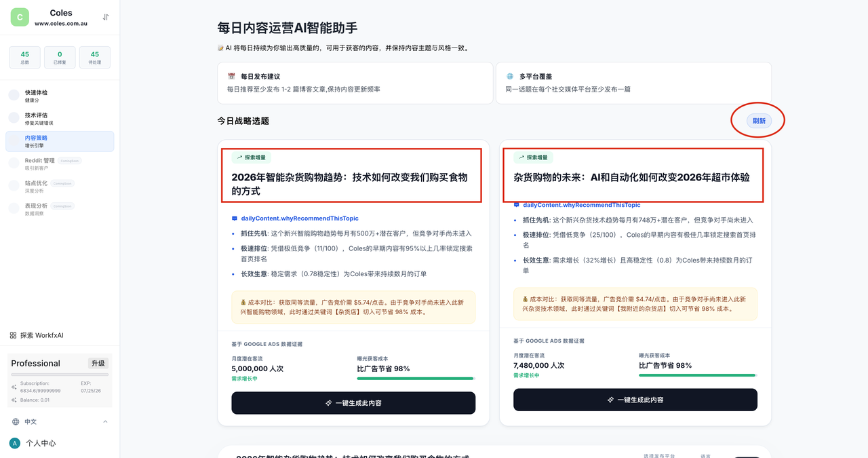Click the title 杂货购物的未来 on second card
The width and height of the screenshot is (868, 458).
click(631, 177)
